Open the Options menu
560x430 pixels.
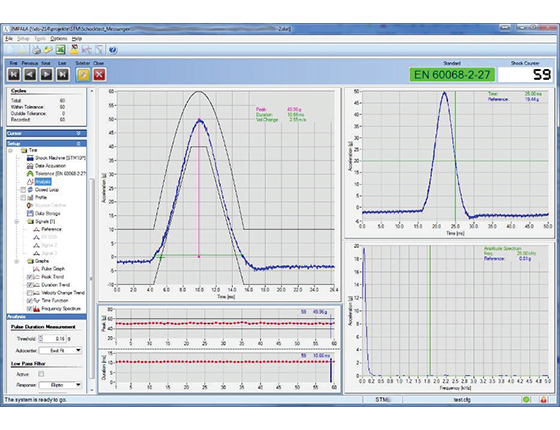click(59, 39)
